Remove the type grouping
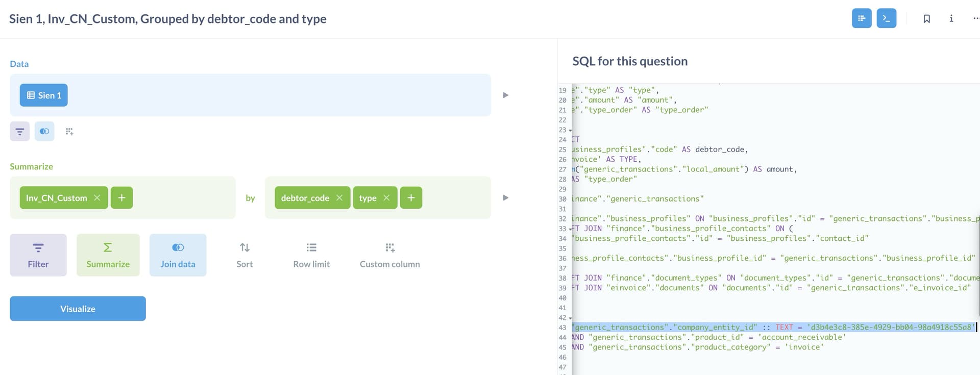980x375 pixels. [x=386, y=198]
